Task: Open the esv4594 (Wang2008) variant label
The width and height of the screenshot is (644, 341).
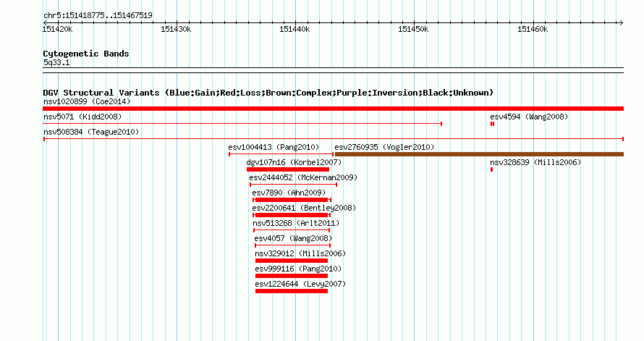Action: 529,117
